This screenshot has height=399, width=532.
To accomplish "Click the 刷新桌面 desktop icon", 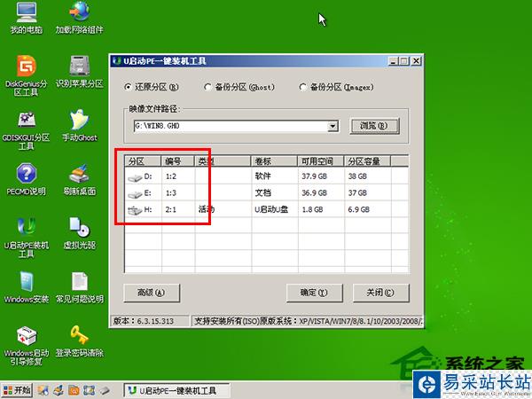I will point(80,179).
